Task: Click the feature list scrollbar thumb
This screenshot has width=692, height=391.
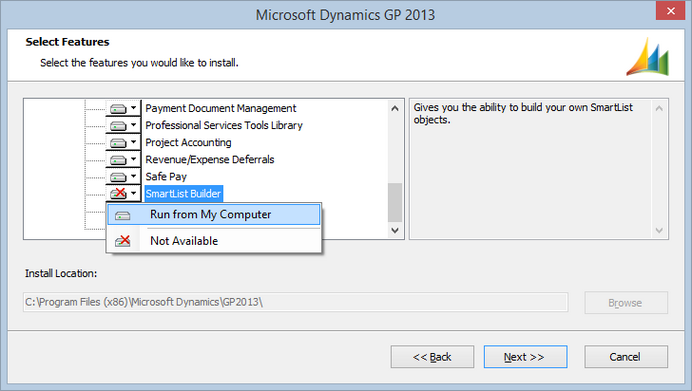Action: (395, 203)
